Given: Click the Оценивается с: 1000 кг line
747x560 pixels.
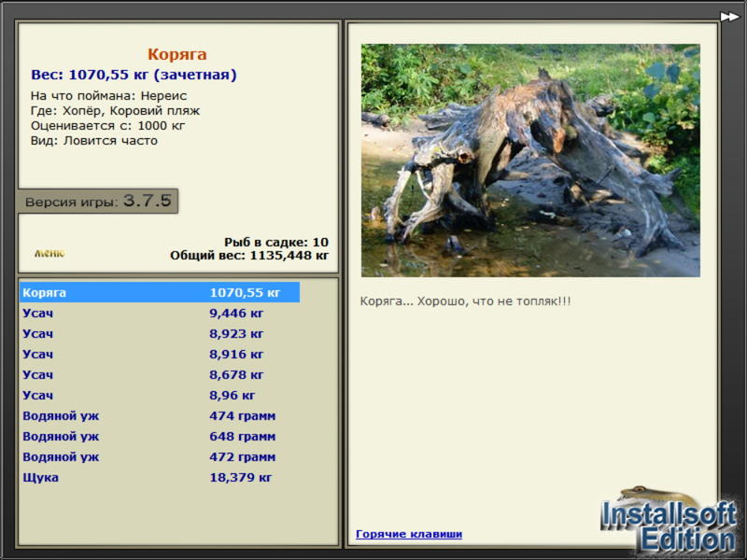Looking at the screenshot, I should [107, 126].
